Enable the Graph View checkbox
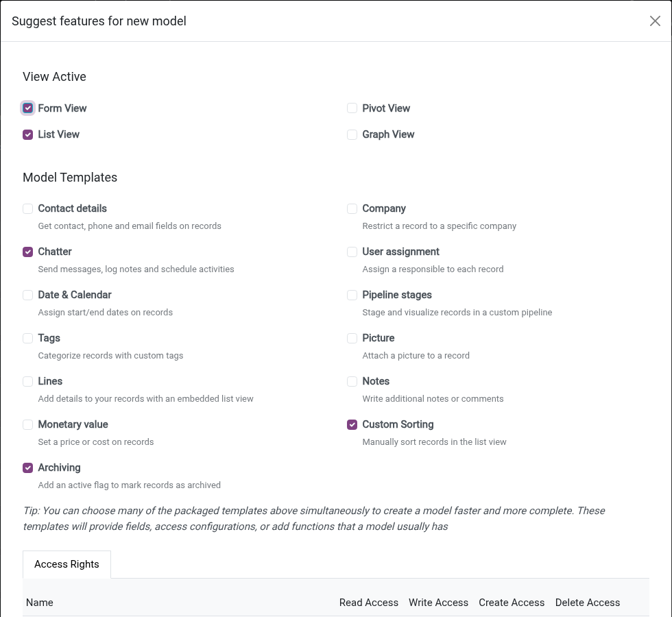 point(352,134)
